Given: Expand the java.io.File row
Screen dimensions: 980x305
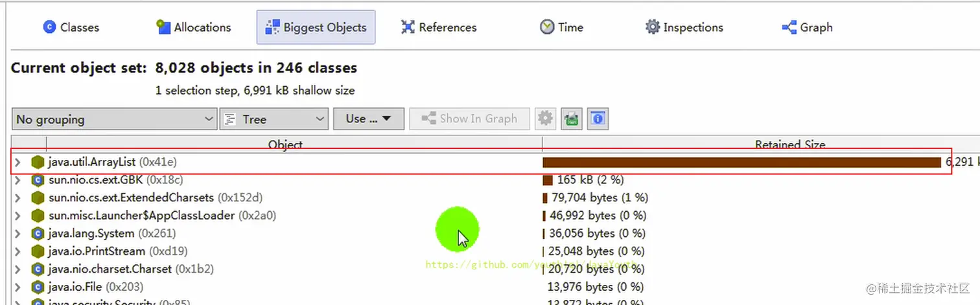Looking at the screenshot, I should 18,286.
